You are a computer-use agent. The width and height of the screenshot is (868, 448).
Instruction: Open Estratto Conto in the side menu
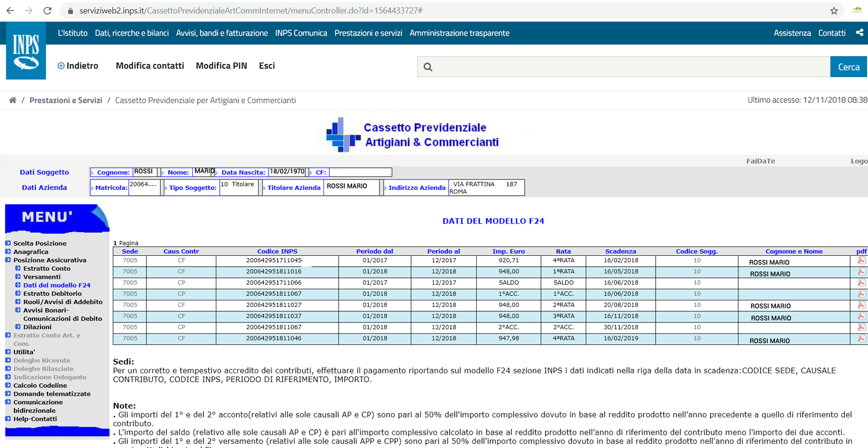47,269
